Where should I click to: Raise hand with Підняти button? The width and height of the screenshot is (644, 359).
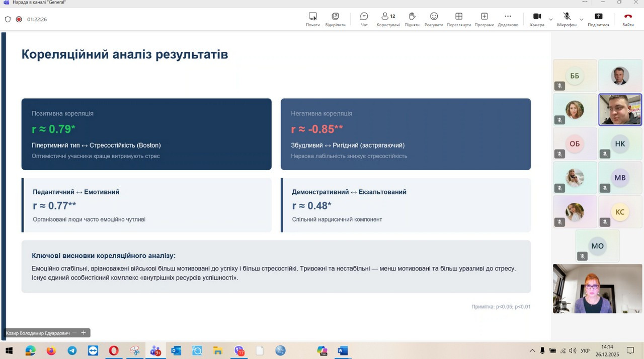point(412,19)
